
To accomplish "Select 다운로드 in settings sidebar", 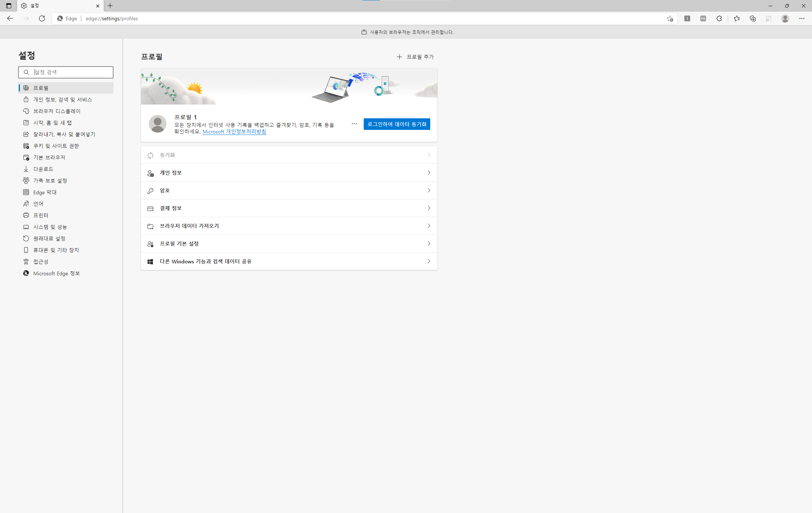I will coord(43,169).
